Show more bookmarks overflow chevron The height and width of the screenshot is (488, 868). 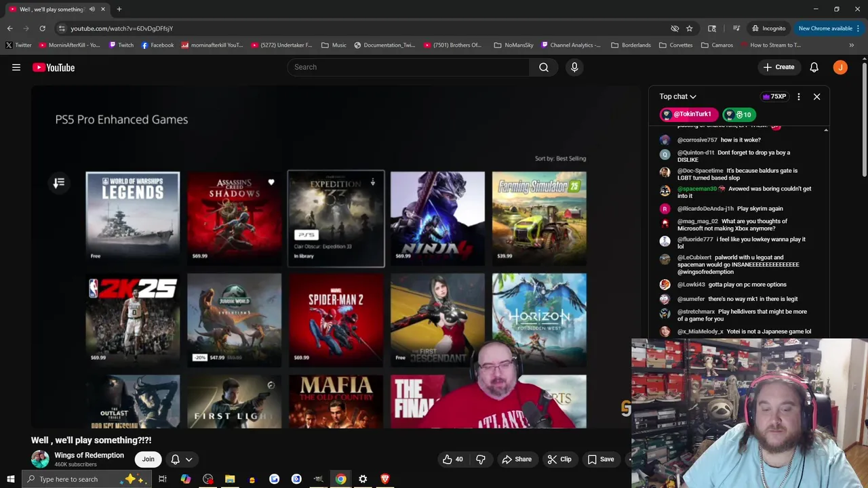click(x=852, y=45)
